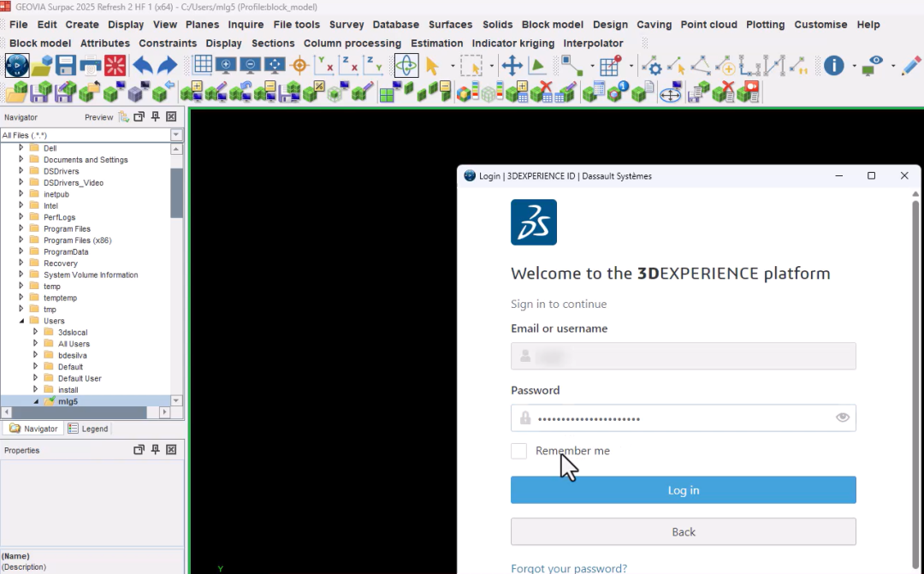Click Preview in the Navigator header

click(x=98, y=117)
